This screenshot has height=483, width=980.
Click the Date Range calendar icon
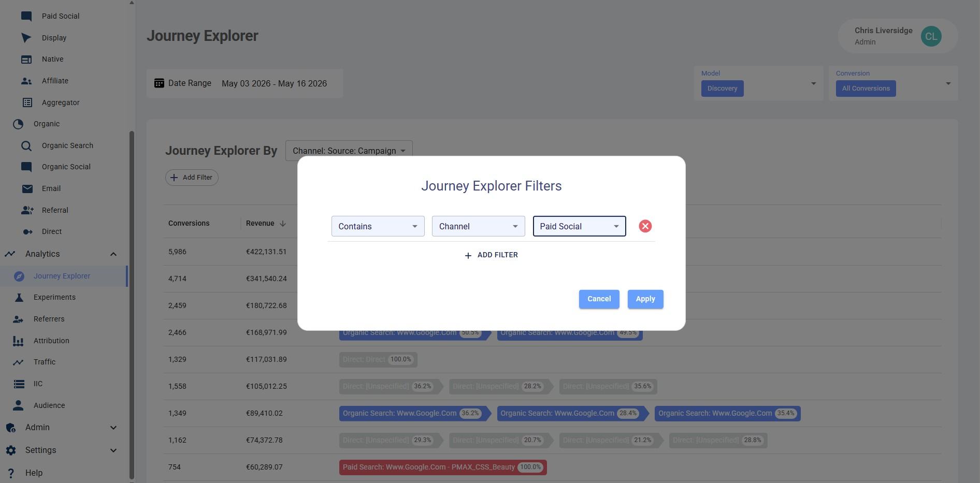coord(159,83)
